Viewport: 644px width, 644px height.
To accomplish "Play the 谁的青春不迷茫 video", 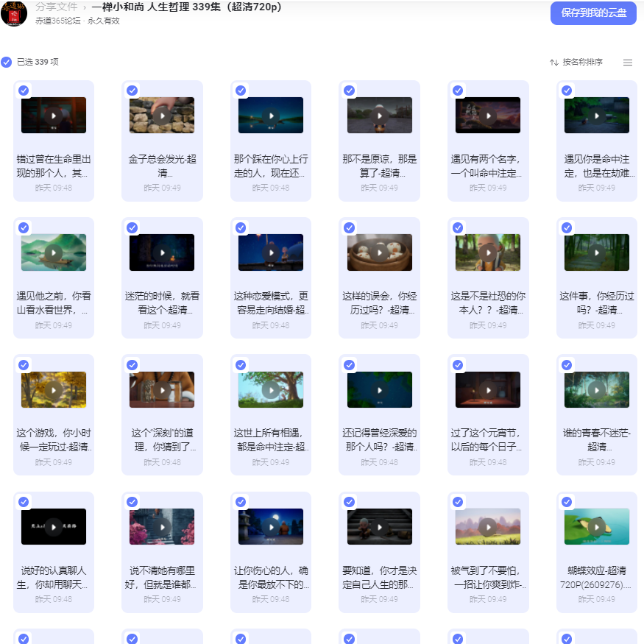I will tap(596, 390).
